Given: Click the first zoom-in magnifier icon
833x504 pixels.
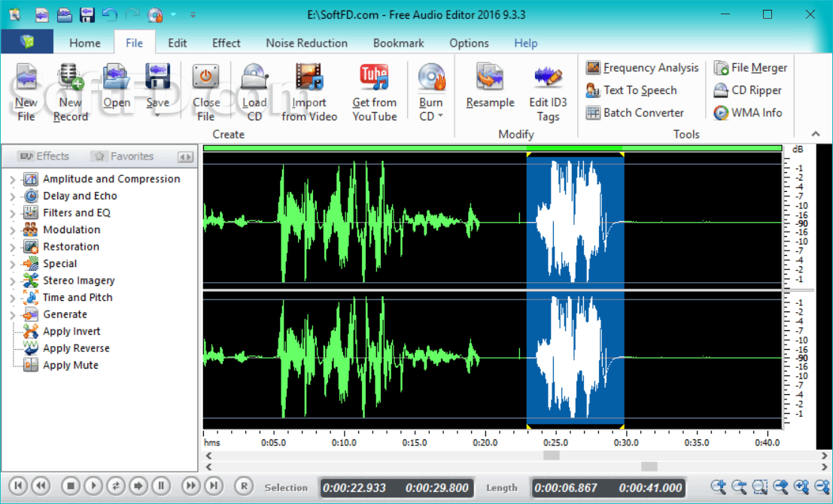Looking at the screenshot, I should 719,486.
